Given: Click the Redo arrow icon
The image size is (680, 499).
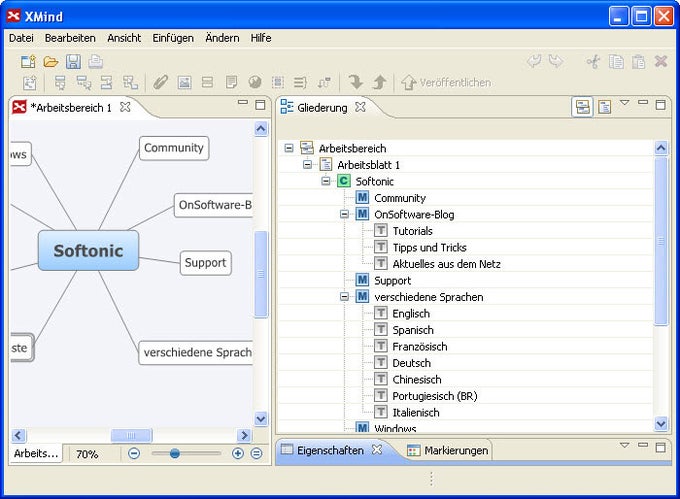Looking at the screenshot, I should [556, 61].
